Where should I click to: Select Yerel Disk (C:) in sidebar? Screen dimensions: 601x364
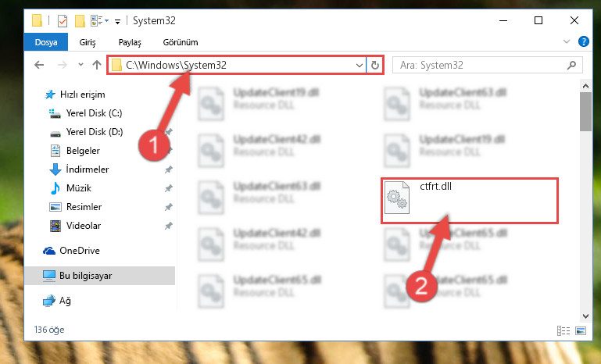click(94, 113)
